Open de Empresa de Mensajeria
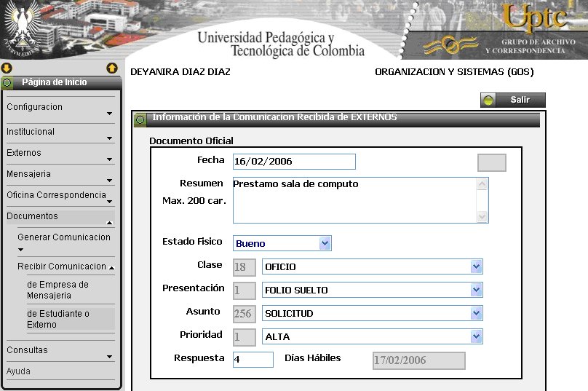 57,290
